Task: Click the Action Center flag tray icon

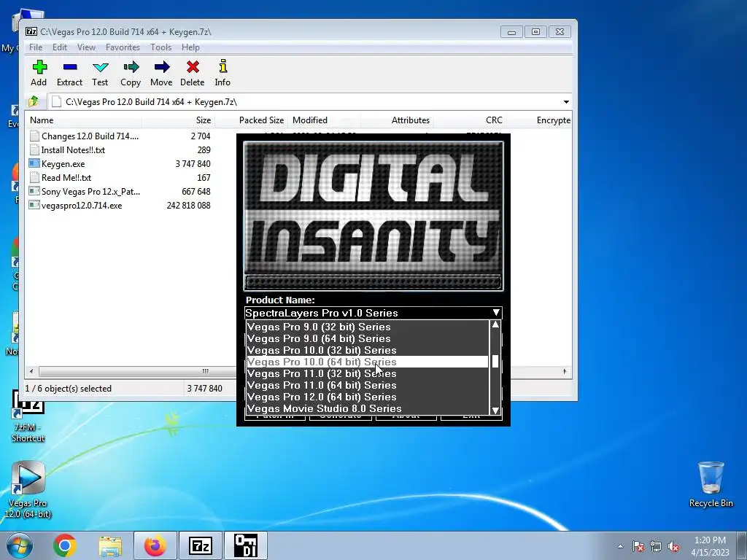Action: pos(638,546)
